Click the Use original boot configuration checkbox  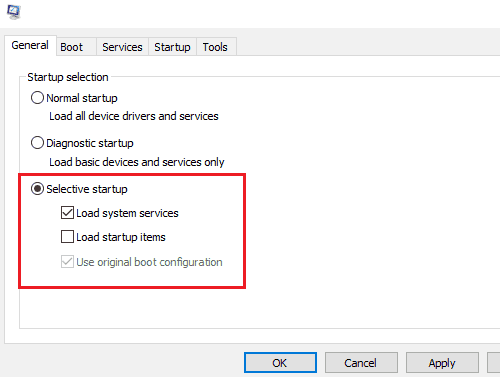[67, 262]
